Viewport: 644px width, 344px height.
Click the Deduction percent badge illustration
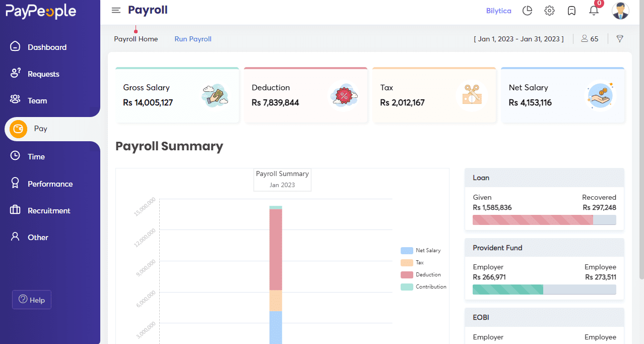click(344, 95)
